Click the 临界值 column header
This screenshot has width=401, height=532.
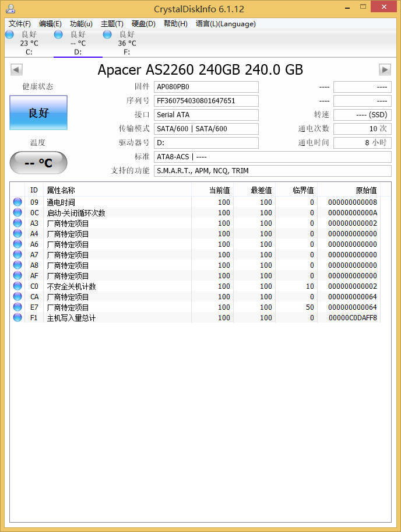(x=297, y=190)
